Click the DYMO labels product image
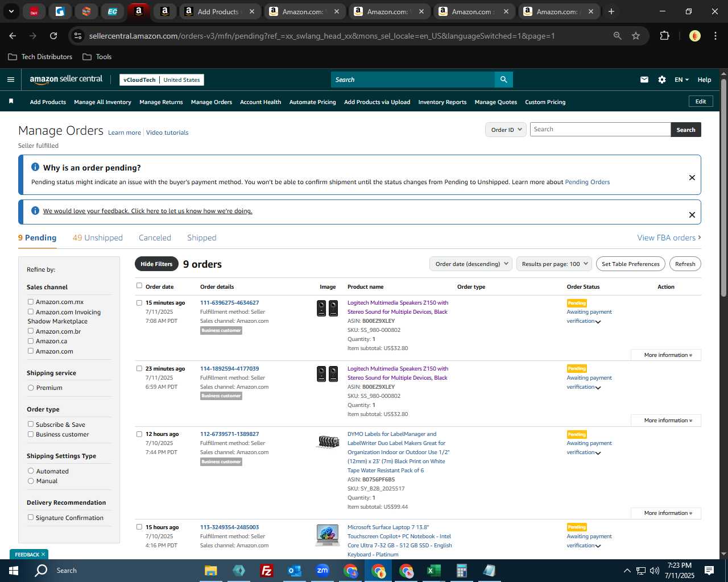 [x=327, y=442]
